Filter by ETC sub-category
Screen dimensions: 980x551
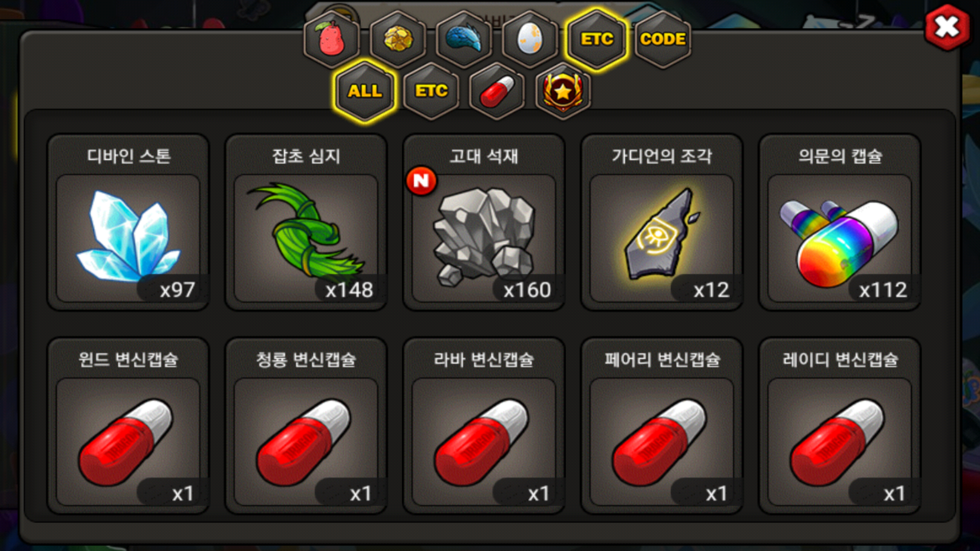click(431, 91)
